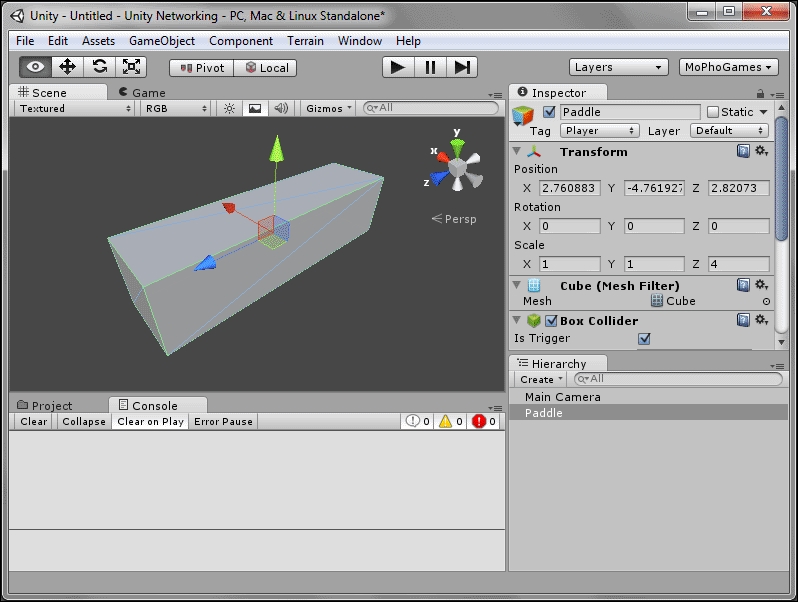Toggle Pivot/Center handle position
Screen dimensions: 798x602
point(202,68)
